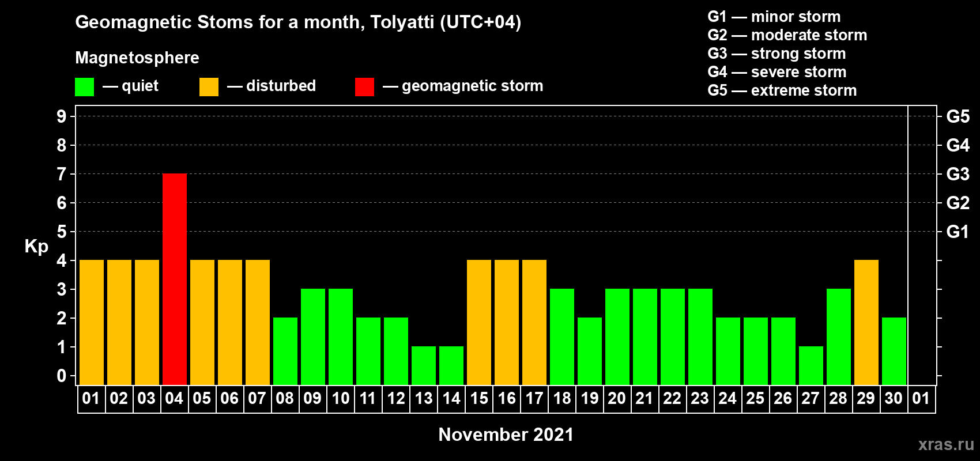Click the 'geomagnetic storm' legend label
Screen dimensions: 980x461
coord(472,86)
